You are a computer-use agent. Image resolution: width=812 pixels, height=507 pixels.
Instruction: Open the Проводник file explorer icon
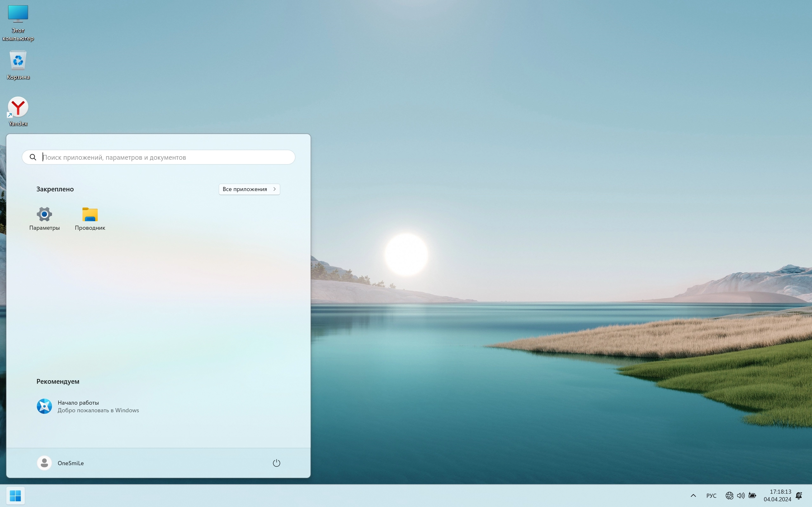[x=90, y=215]
